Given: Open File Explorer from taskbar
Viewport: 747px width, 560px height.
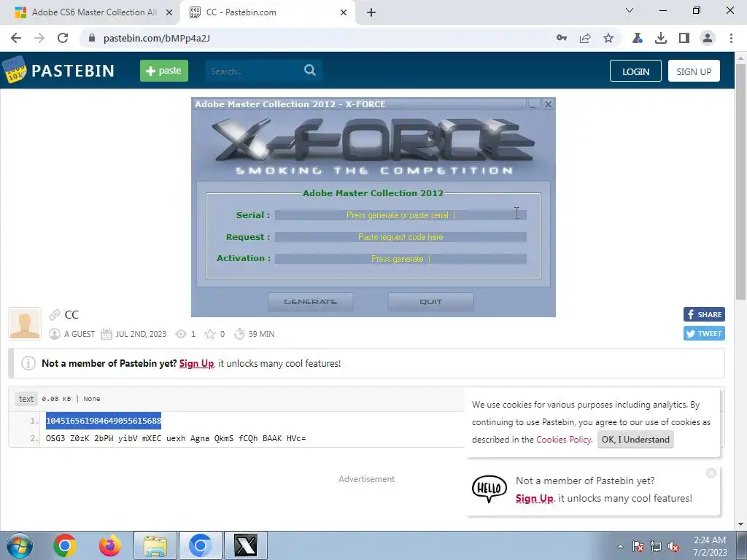Looking at the screenshot, I should click(x=155, y=545).
